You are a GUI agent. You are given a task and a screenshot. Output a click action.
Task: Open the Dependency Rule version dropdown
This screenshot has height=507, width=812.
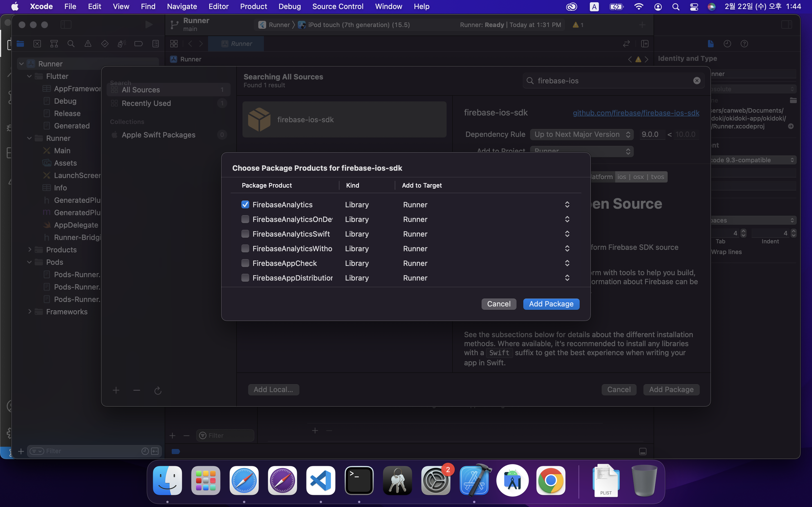coord(581,134)
